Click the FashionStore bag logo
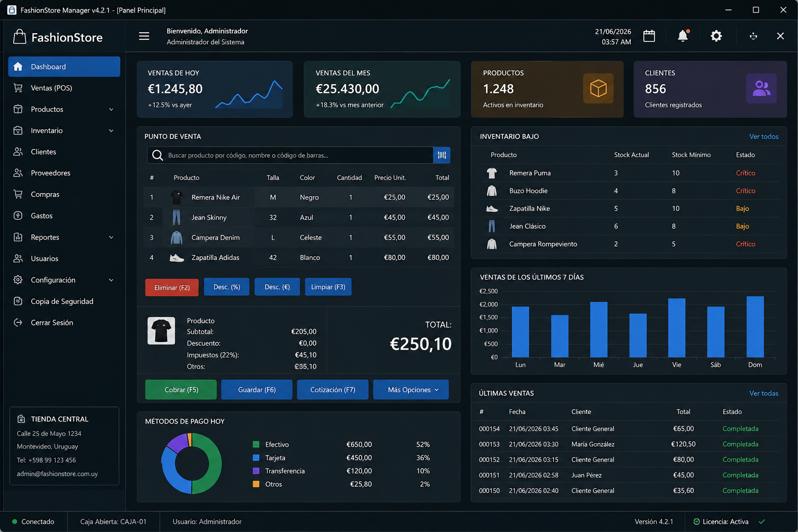 tap(20, 37)
